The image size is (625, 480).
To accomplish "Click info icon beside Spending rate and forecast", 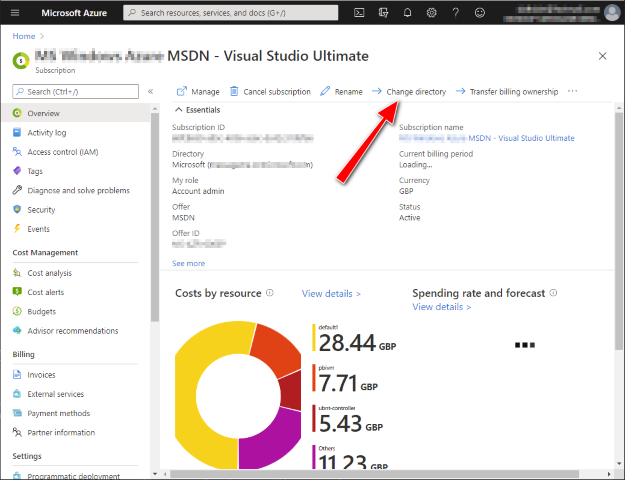I will click(x=553, y=293).
